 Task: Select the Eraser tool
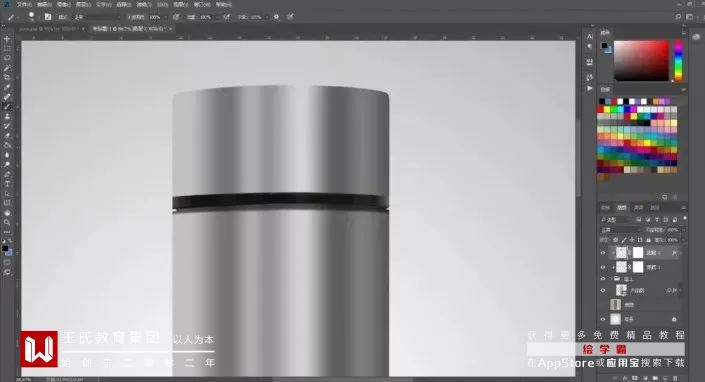point(7,135)
